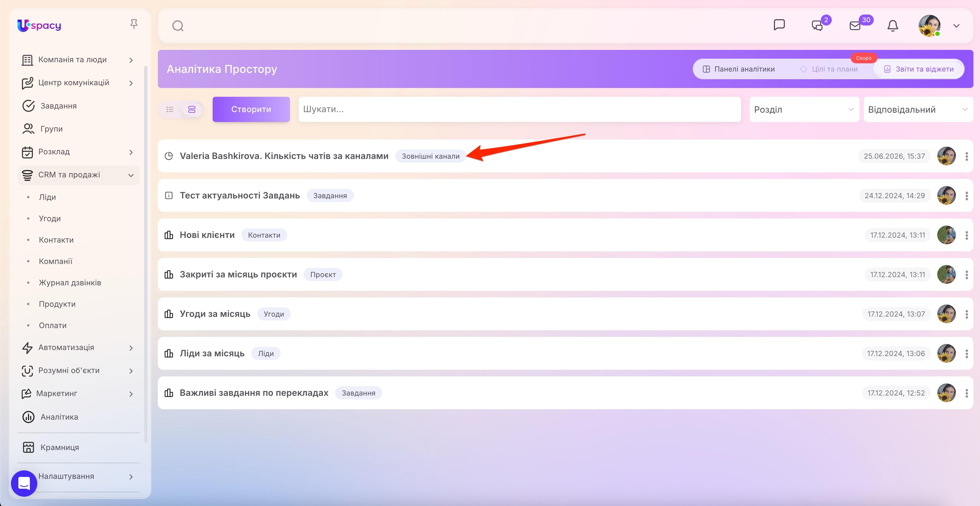Click the sidebar vertical scrollbar
This screenshot has width=980, height=506.
[146, 254]
